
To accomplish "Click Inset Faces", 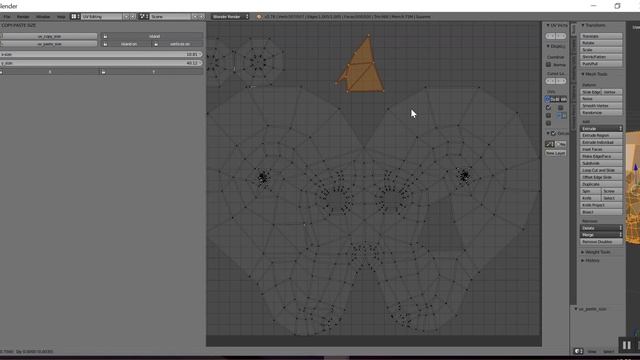I will [601, 149].
